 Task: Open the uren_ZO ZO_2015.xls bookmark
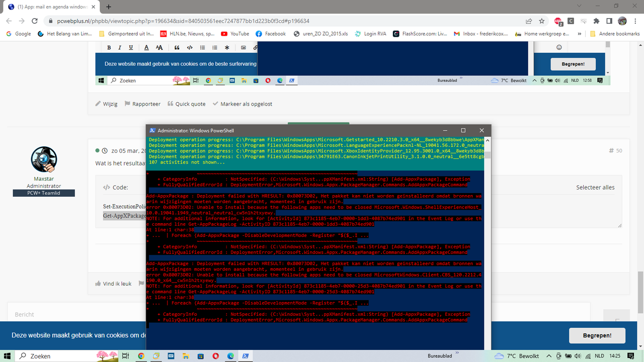pyautogui.click(x=320, y=34)
